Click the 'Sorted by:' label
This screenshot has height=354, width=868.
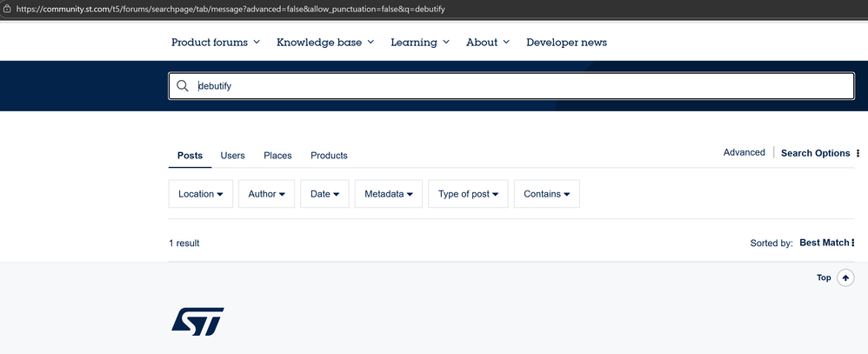(x=771, y=244)
